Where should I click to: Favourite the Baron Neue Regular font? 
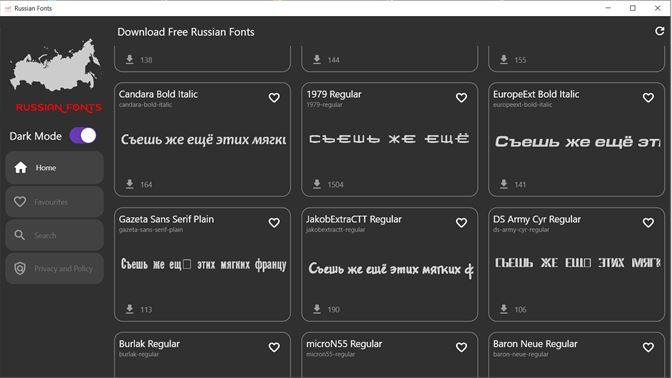[x=648, y=347]
